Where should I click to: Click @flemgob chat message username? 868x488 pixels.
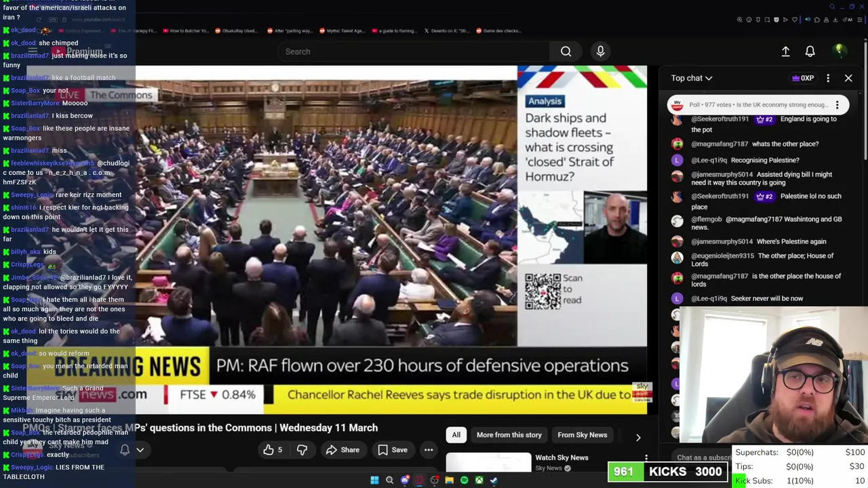[x=706, y=220]
